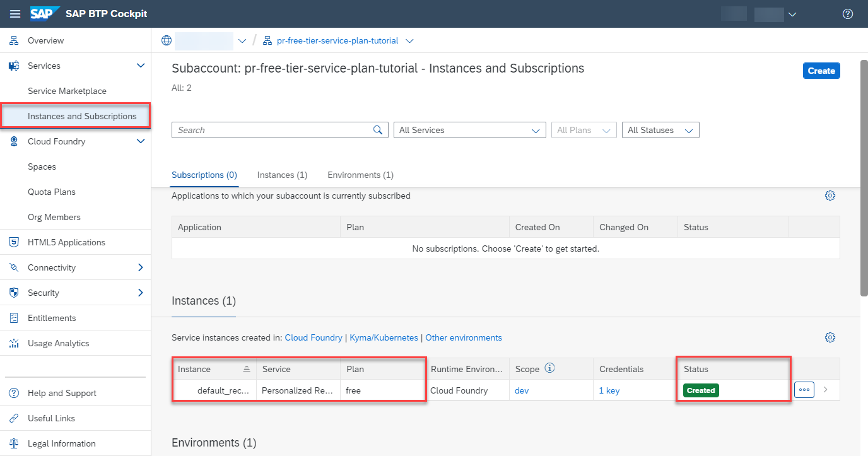Screen dimensions: 868x456
Task: Click the pr-free-tier-service-plan-tutorial breadcrumb link
Action: coord(337,40)
